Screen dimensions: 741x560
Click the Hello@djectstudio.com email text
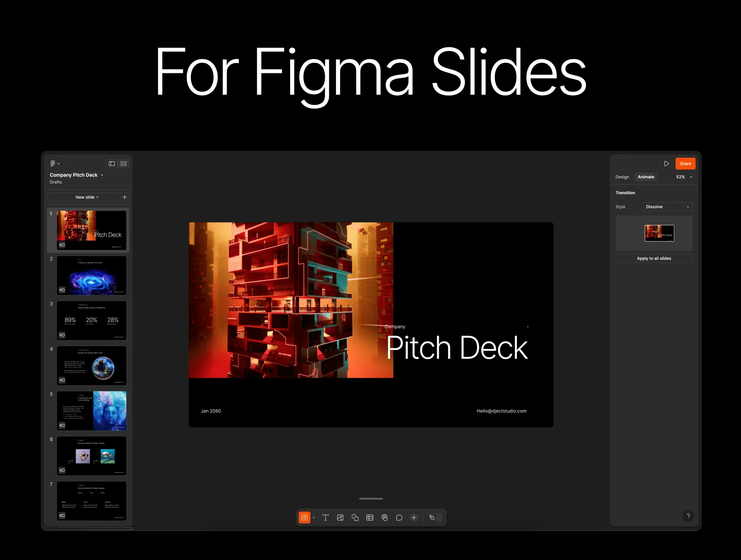point(501,411)
